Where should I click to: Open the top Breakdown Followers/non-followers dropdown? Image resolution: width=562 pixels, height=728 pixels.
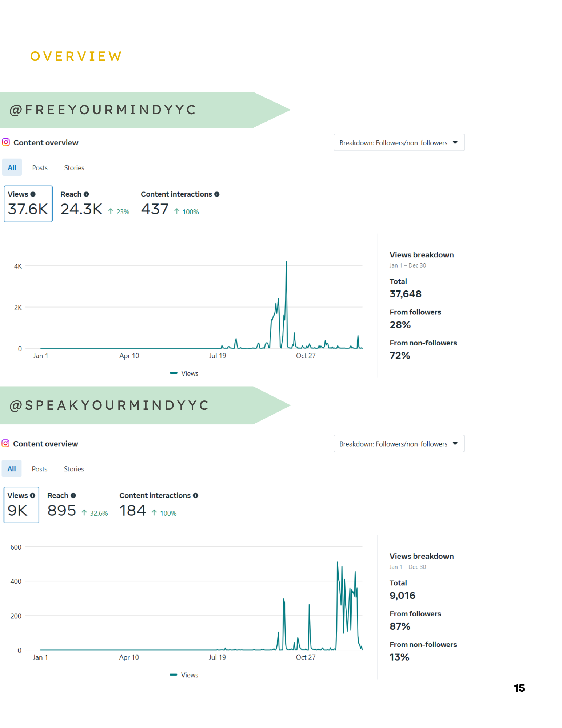point(399,143)
